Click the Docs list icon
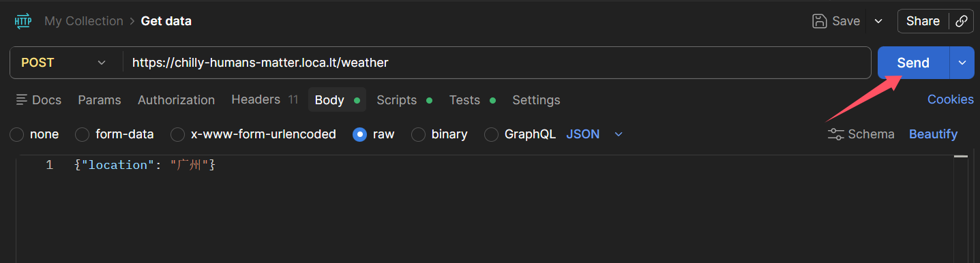Viewport: 980px width, 263px height. point(22,100)
